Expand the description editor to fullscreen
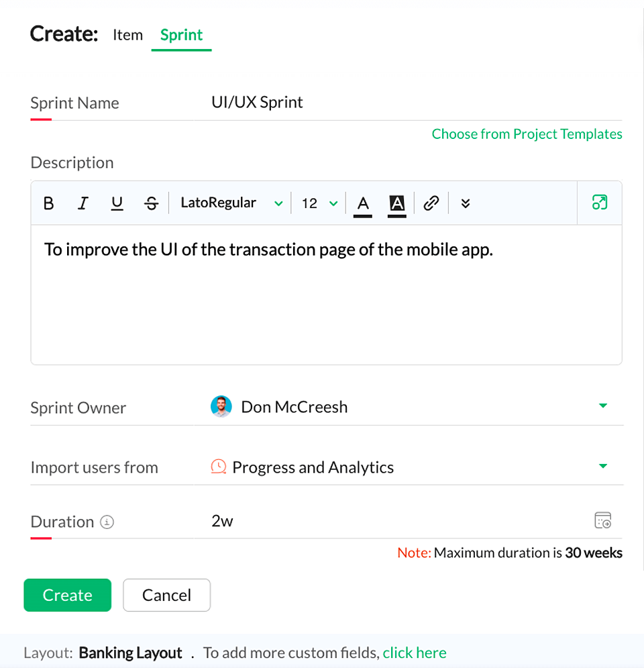 coord(600,202)
